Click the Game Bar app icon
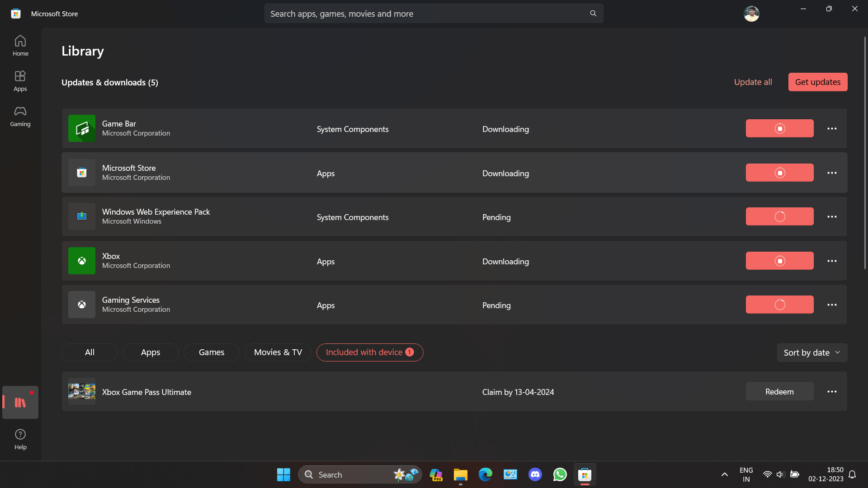The height and width of the screenshot is (488, 868). pyautogui.click(x=82, y=128)
